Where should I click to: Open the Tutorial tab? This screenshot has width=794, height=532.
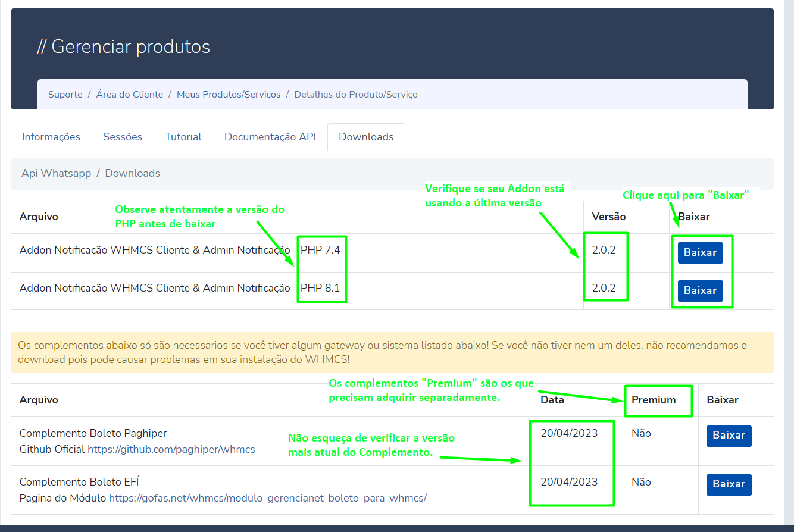pyautogui.click(x=183, y=137)
